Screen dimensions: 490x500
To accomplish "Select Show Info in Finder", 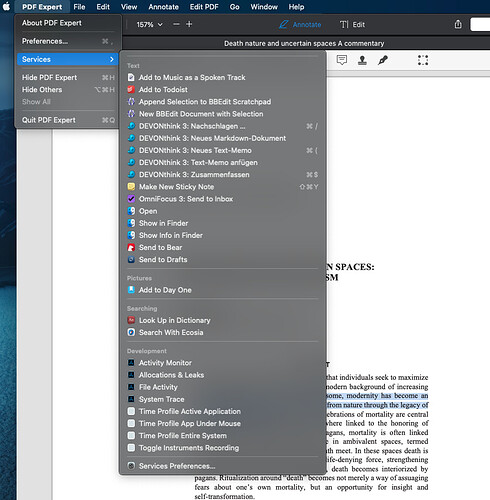I will [x=223, y=235].
